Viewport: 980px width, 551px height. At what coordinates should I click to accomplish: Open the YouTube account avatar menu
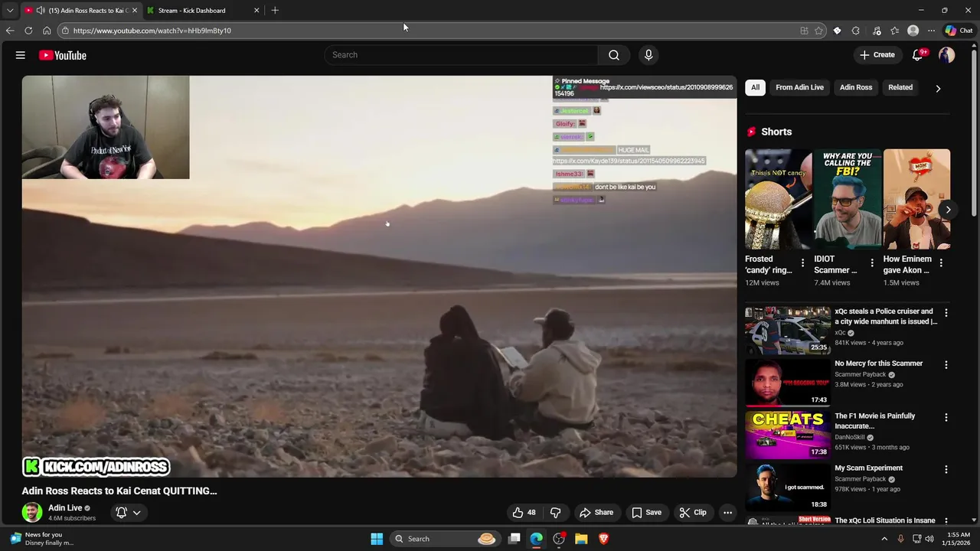pyautogui.click(x=947, y=55)
